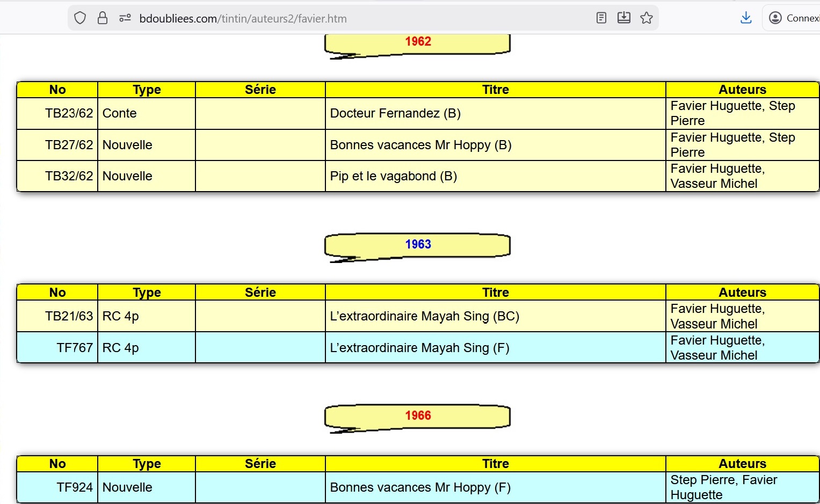Click the address bar URL text

tap(243, 19)
